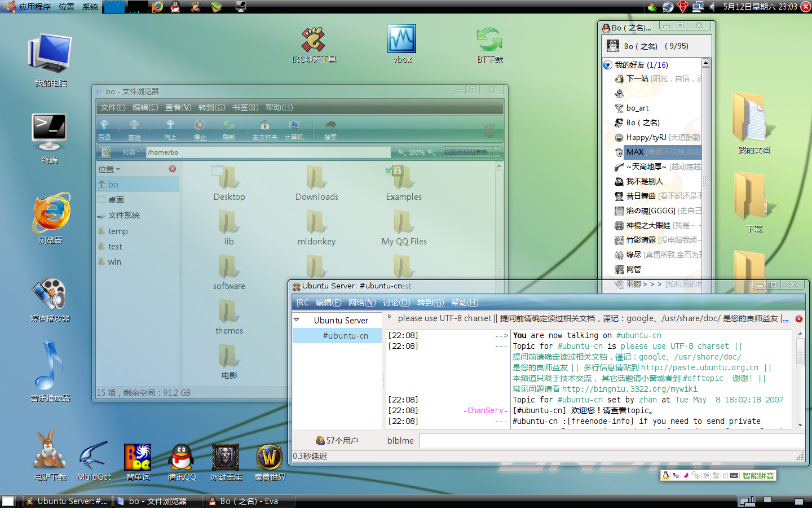Open IRC menu in chat window
This screenshot has width=812, height=508.
[x=302, y=303]
